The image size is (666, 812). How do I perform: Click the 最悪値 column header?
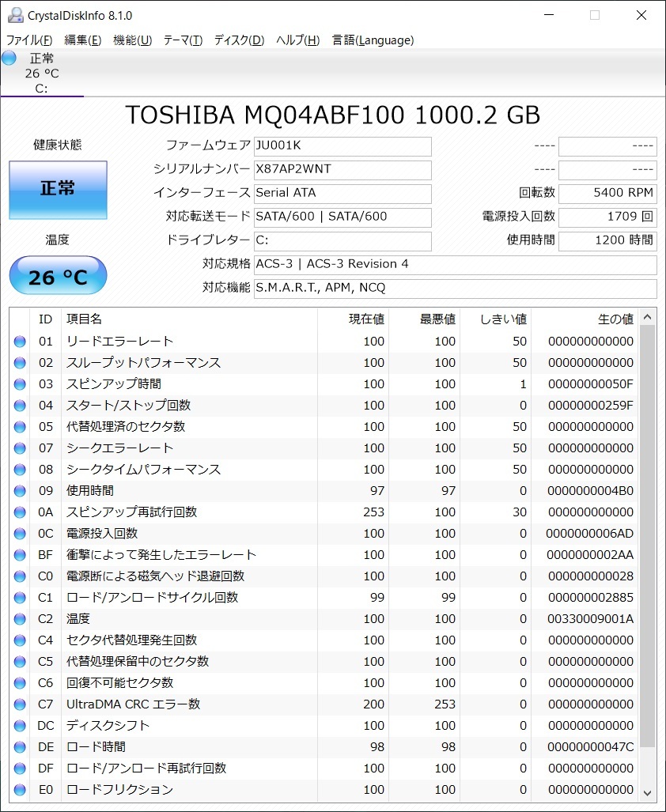[x=424, y=319]
